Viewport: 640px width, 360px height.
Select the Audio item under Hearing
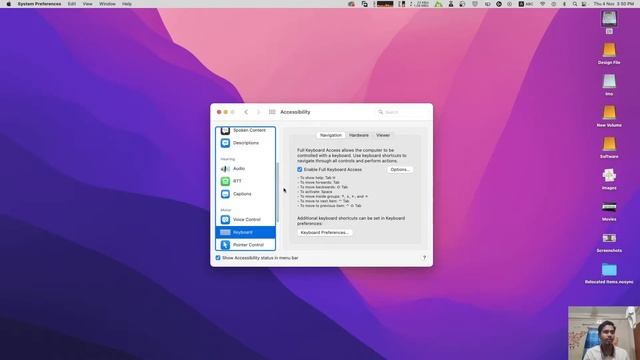245,169
